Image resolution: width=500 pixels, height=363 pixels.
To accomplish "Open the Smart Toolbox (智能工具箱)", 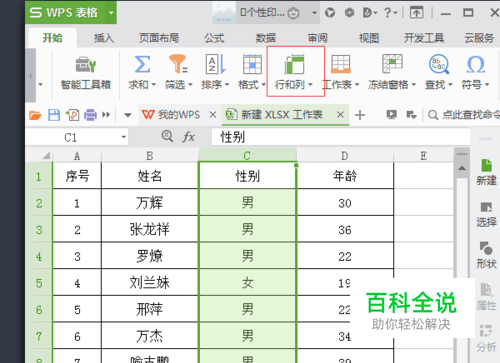I will 86,73.
